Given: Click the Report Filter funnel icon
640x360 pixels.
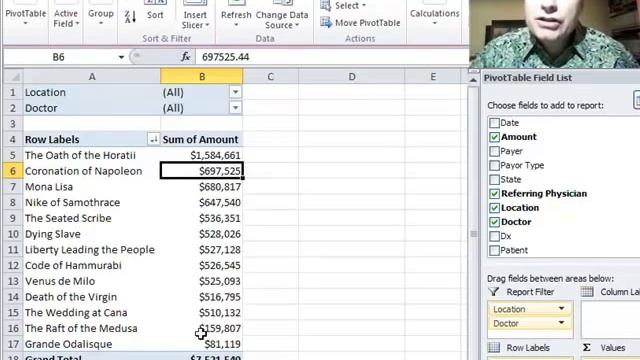Looking at the screenshot, I should click(x=493, y=292).
